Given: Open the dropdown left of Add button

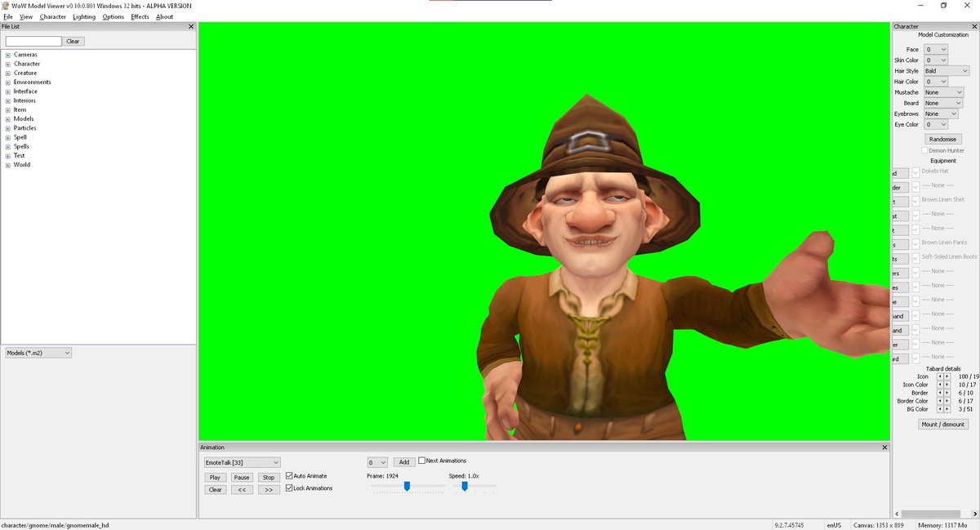Looking at the screenshot, I should click(x=377, y=462).
